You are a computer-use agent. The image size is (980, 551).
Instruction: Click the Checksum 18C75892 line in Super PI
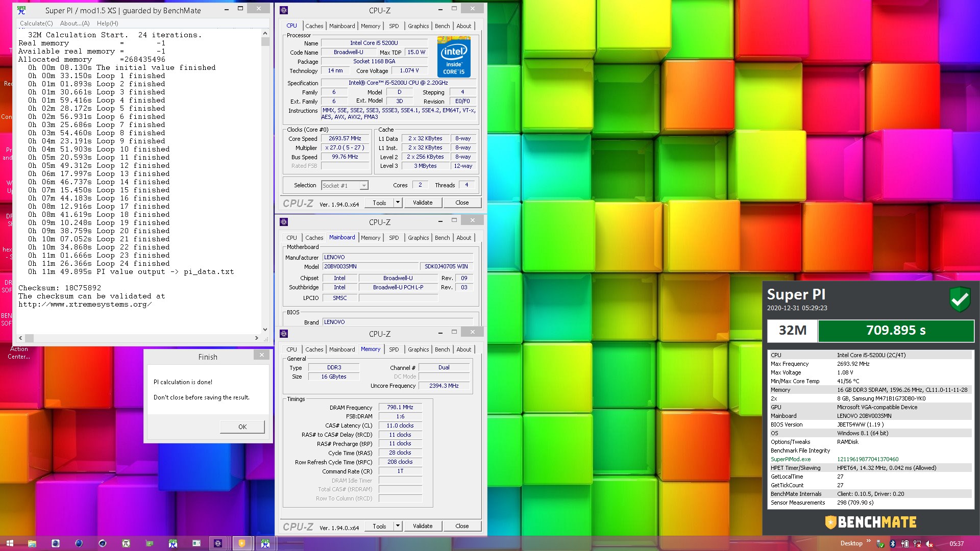point(60,288)
